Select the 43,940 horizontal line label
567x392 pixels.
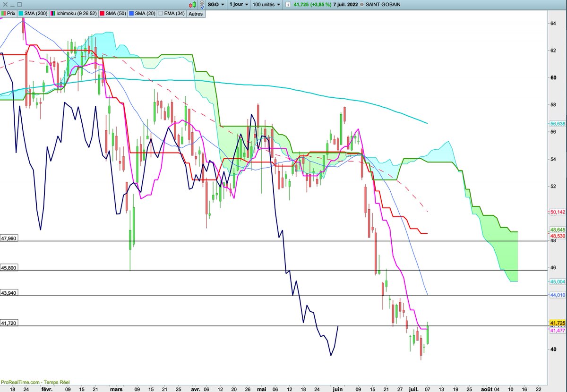coord(9,293)
